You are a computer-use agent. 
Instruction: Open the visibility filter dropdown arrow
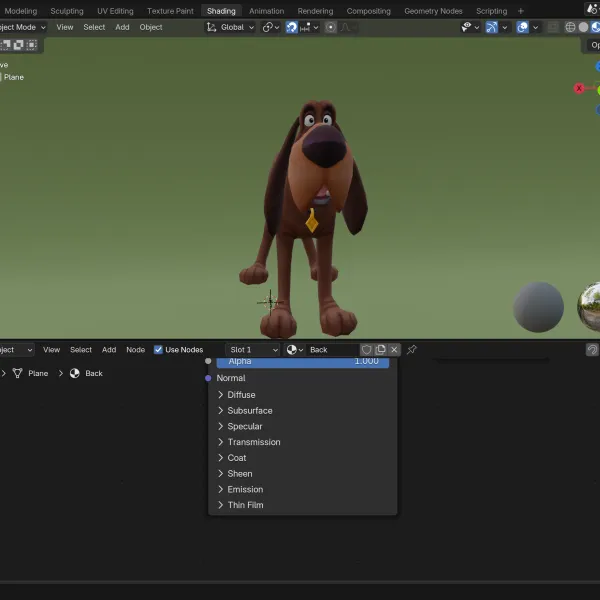click(x=477, y=27)
